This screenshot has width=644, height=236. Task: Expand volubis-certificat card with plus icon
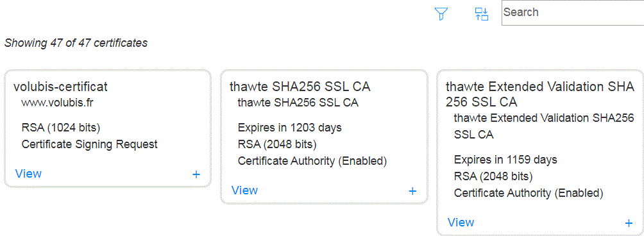(x=196, y=175)
